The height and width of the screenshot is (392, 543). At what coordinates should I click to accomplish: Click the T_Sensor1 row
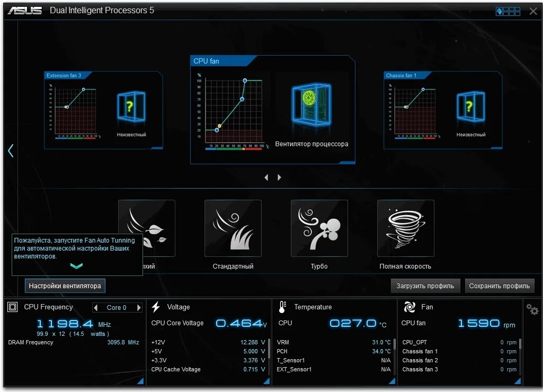point(334,361)
